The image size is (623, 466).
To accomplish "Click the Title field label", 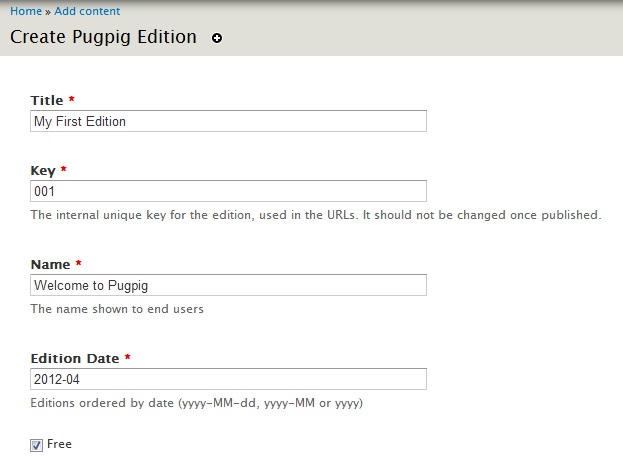I will click(47, 100).
